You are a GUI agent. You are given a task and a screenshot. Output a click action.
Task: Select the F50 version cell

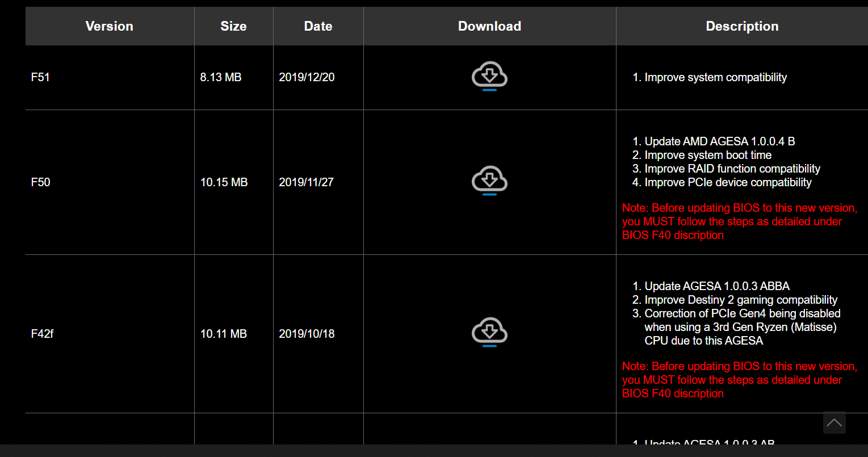(41, 182)
